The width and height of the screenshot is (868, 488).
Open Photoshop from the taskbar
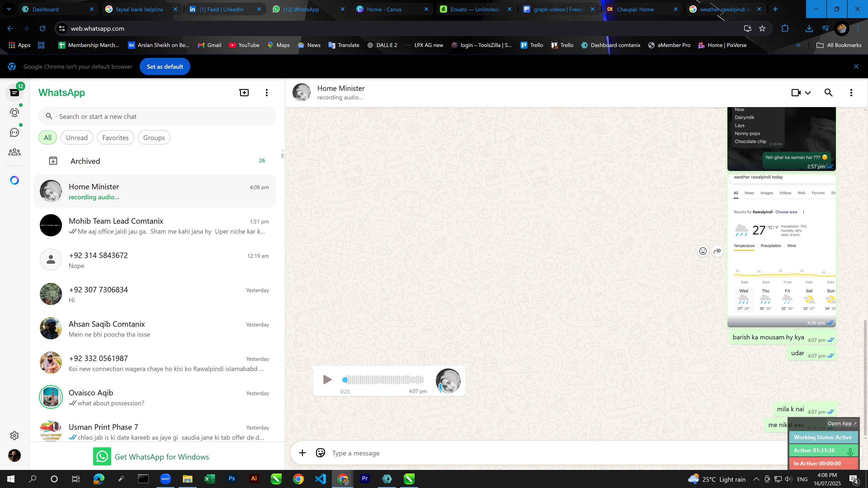click(231, 479)
